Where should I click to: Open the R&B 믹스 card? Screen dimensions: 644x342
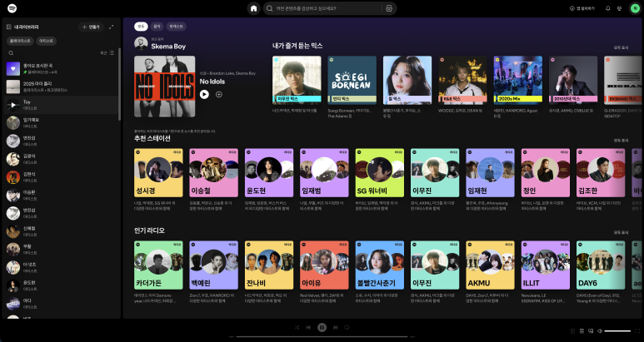coord(462,85)
